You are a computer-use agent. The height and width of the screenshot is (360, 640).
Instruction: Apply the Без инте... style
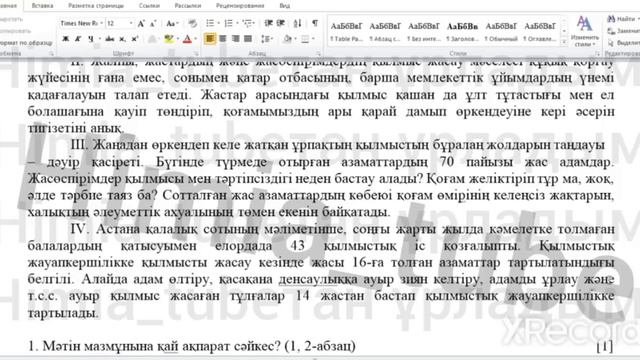point(424,31)
